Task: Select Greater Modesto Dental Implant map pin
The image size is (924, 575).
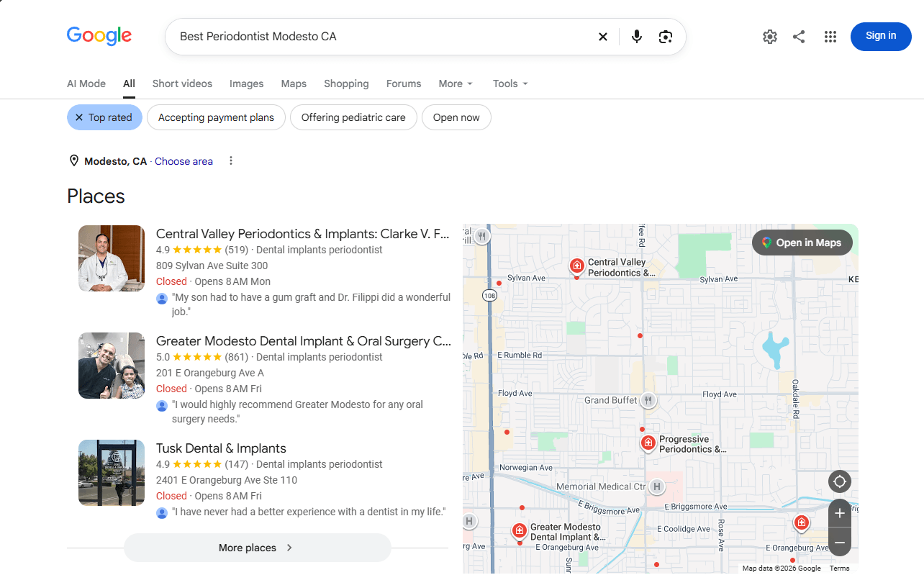Action: [519, 531]
